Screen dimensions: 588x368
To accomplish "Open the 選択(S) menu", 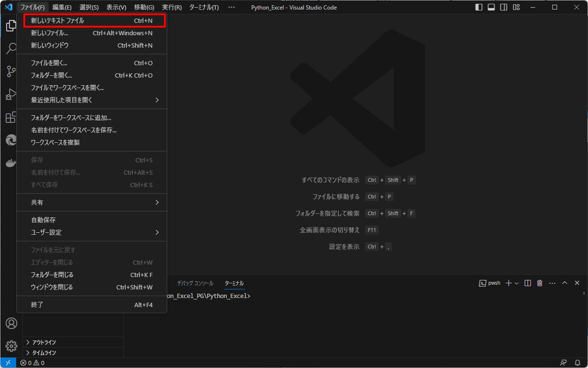I will pyautogui.click(x=89, y=7).
